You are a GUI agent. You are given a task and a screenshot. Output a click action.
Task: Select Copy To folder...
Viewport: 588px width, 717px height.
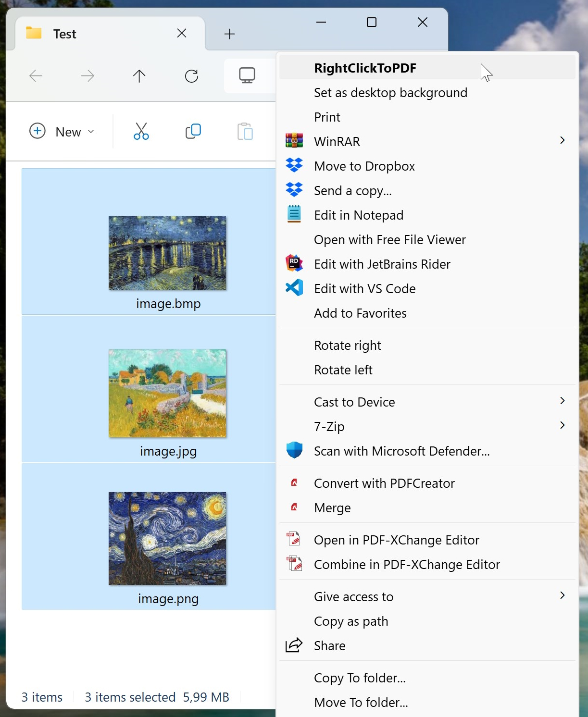pos(427,678)
